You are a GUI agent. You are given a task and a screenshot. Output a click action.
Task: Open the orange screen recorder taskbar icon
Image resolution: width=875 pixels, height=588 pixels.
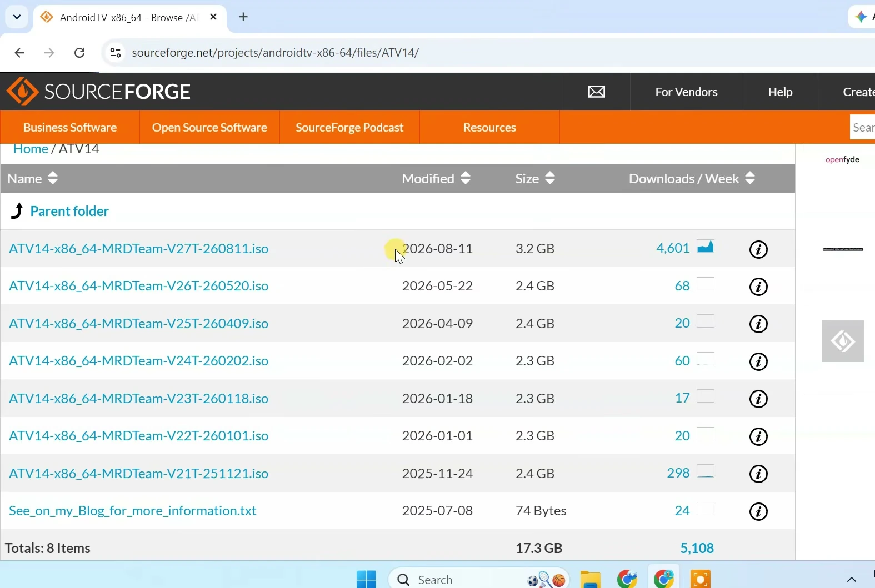(x=701, y=579)
